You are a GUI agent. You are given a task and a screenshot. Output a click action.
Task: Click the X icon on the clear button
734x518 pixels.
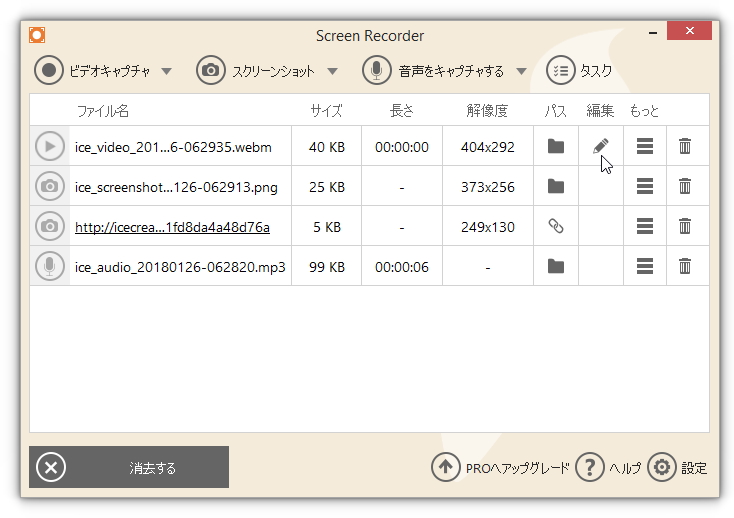coord(51,467)
